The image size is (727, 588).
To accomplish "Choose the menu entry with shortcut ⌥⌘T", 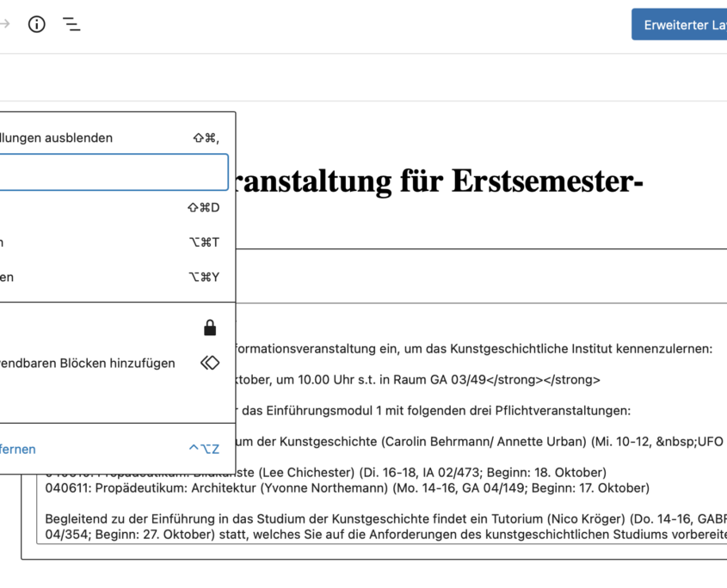I will pos(113,242).
